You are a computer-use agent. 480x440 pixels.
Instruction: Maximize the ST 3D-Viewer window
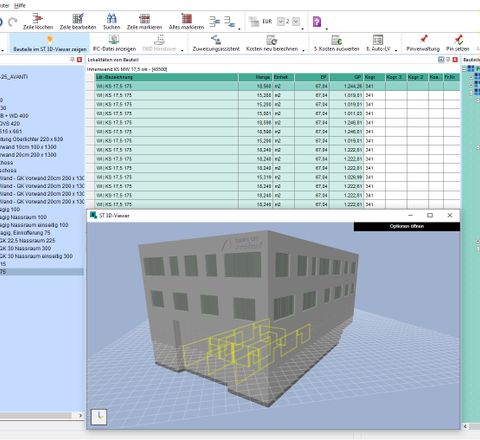(x=430, y=216)
